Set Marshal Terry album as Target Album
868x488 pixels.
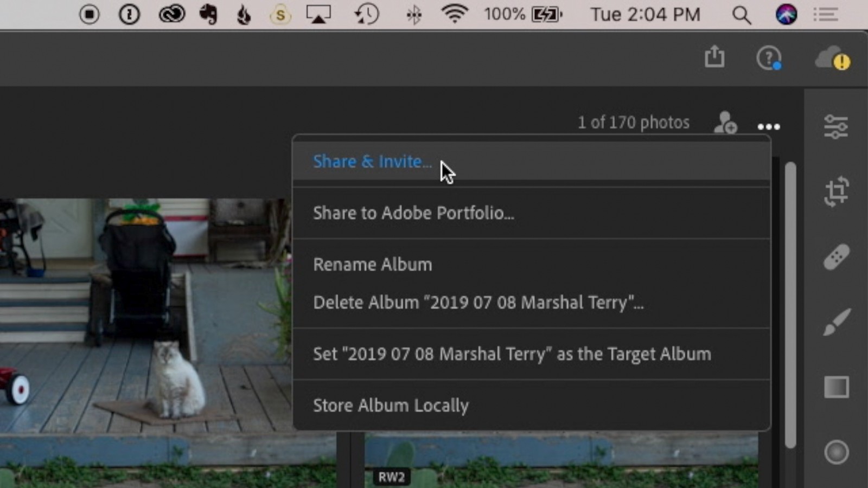(x=512, y=354)
